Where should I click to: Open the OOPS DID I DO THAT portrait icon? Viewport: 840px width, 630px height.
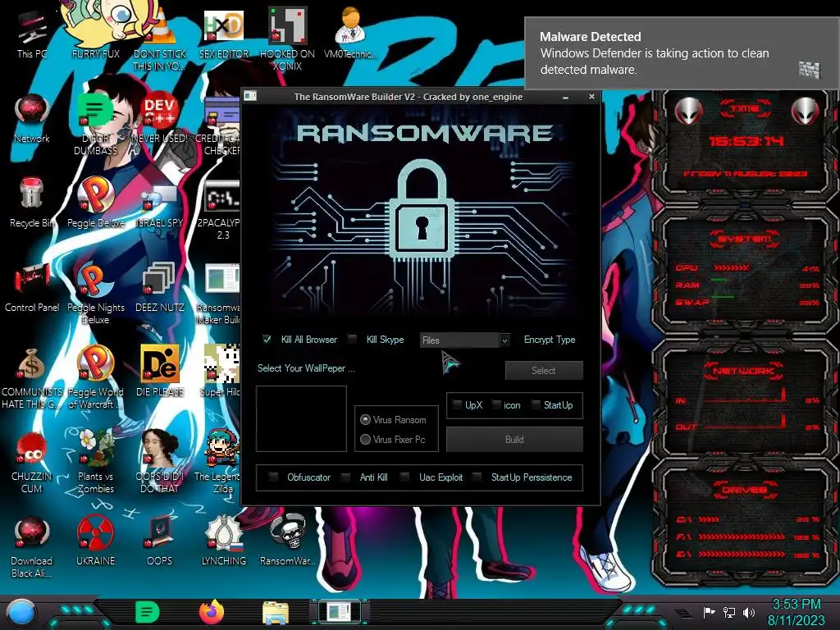[160, 461]
